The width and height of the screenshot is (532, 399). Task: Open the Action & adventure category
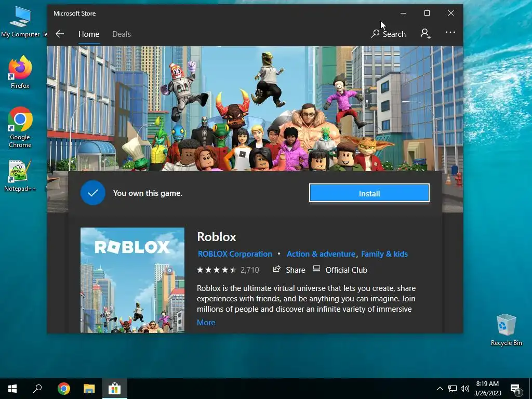point(321,254)
